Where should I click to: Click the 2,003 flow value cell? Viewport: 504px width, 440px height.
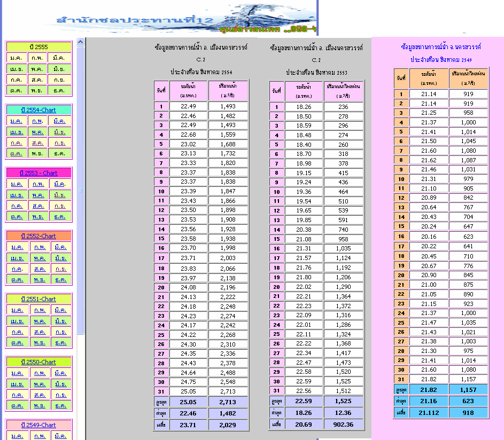coord(228,258)
